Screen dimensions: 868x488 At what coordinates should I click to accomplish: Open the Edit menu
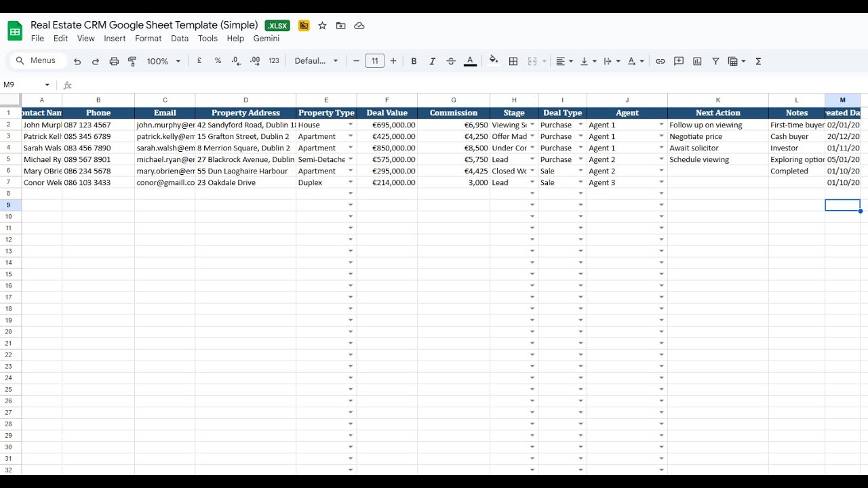click(x=60, y=39)
